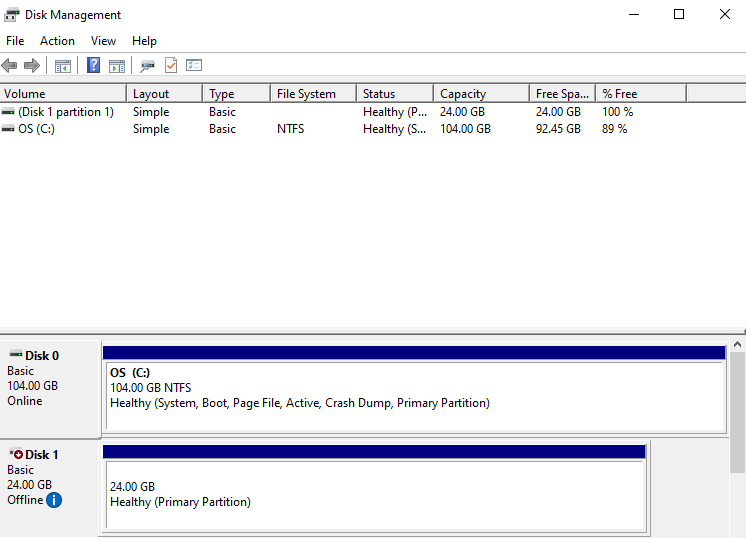This screenshot has width=746, height=538.
Task: Select the OS (C:) row in the volume list
Action: pos(36,129)
